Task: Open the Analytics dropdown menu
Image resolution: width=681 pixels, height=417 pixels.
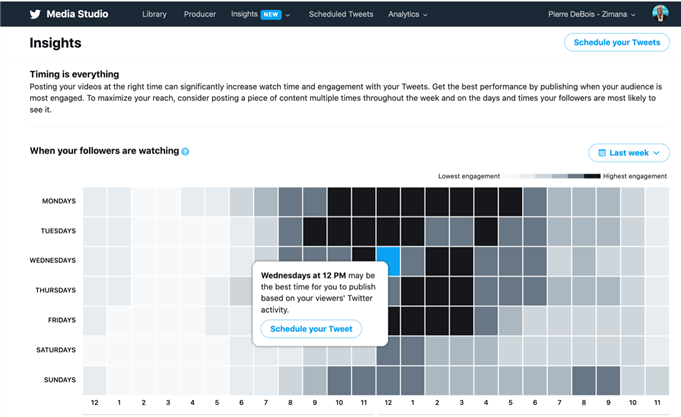Action: [x=407, y=15]
